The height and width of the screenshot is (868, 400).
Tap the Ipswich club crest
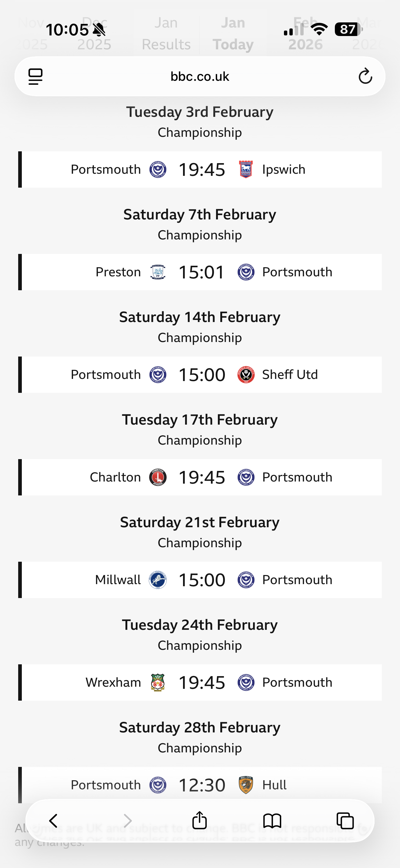point(246,169)
